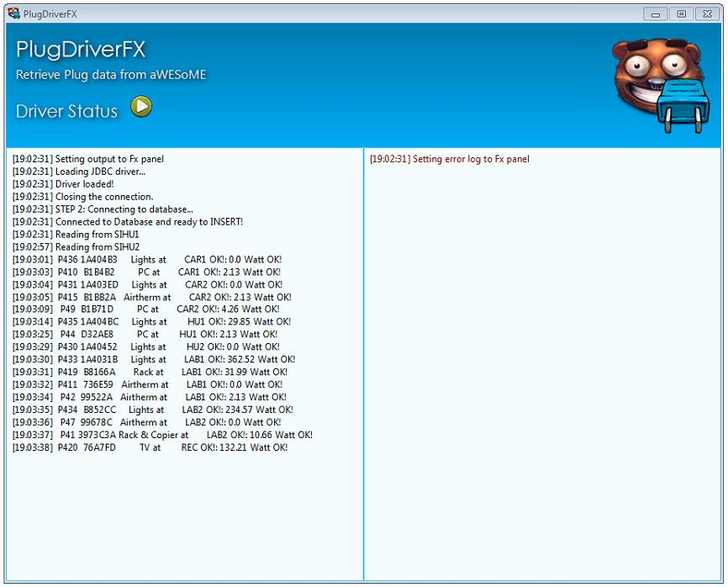728x587 pixels.
Task: Select the P42 99522A Airtherm LAB1 row
Action: point(149,397)
